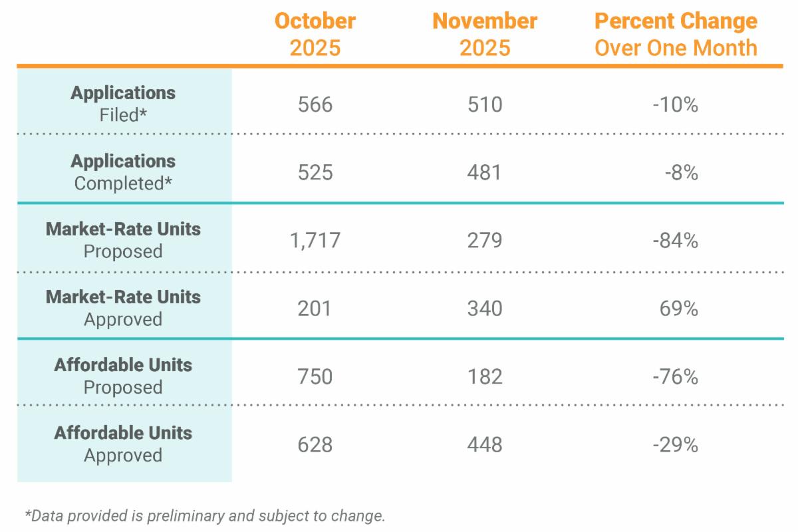
Task: Click the November 2025 column header
Action: (x=484, y=34)
